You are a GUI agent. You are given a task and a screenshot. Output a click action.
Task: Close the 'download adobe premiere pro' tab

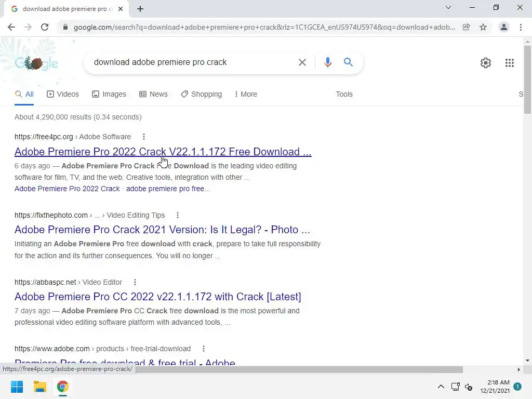[121, 9]
